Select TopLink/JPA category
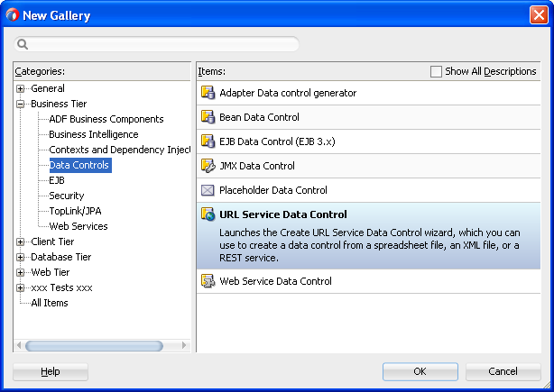554x392 pixels. coord(75,211)
